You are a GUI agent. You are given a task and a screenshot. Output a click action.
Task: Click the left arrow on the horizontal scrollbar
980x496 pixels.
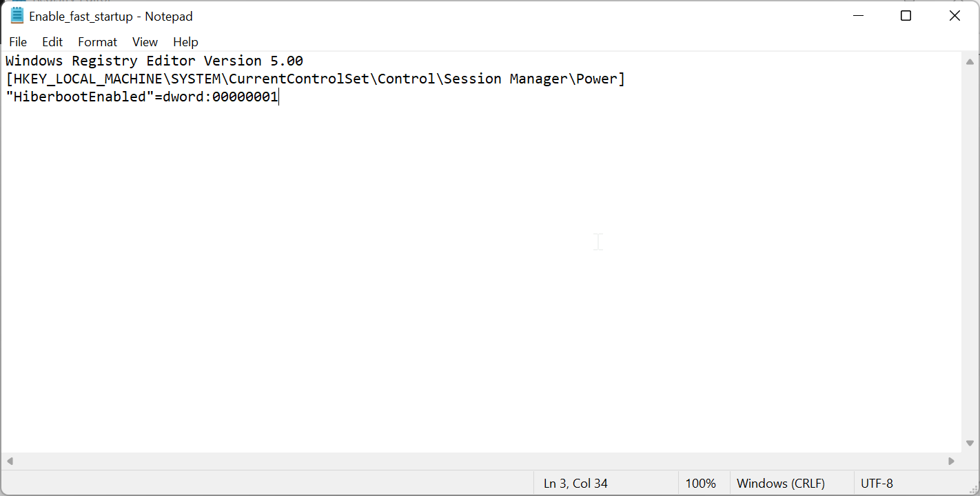click(10, 460)
